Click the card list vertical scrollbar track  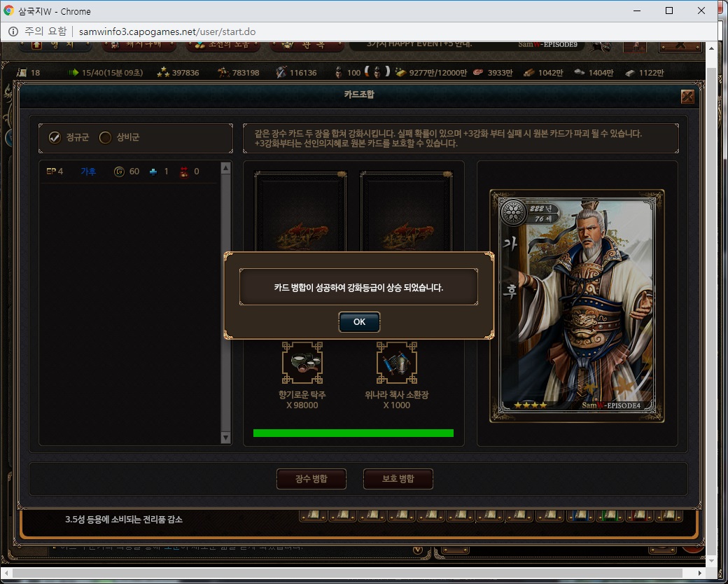(226, 303)
